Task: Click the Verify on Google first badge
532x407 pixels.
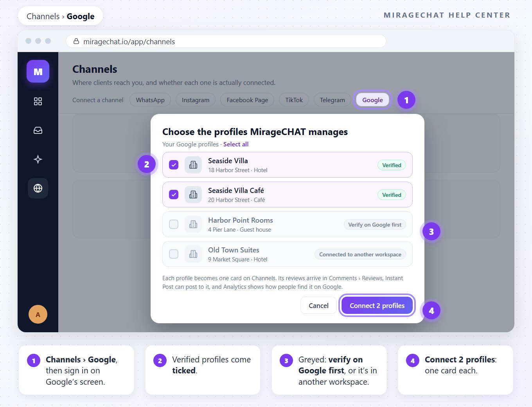Action: click(x=375, y=225)
